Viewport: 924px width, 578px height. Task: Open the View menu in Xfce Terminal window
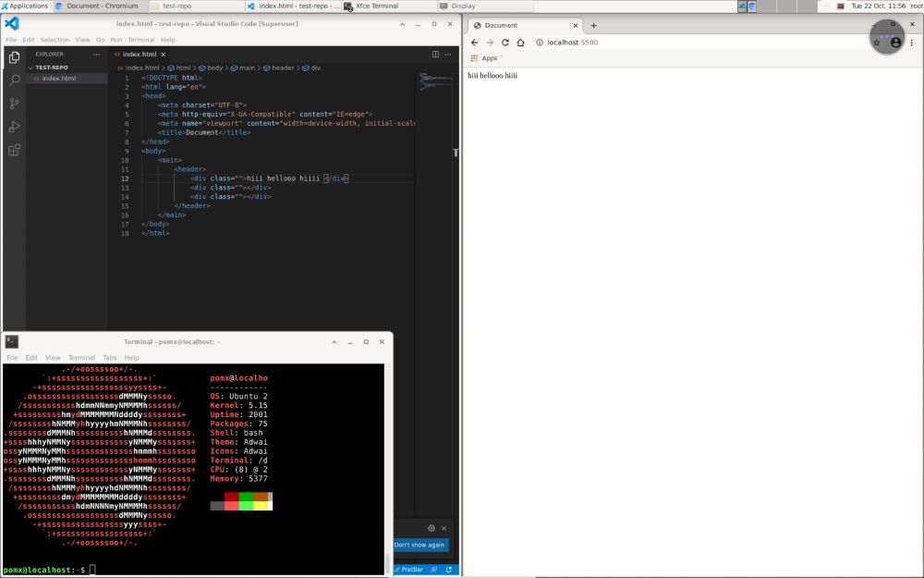pyautogui.click(x=53, y=357)
